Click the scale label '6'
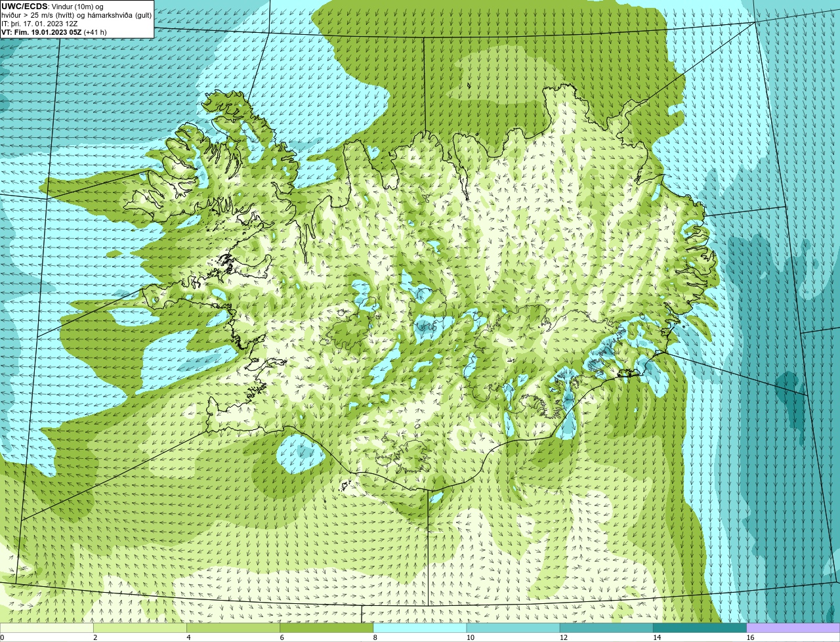 pyautogui.click(x=282, y=637)
